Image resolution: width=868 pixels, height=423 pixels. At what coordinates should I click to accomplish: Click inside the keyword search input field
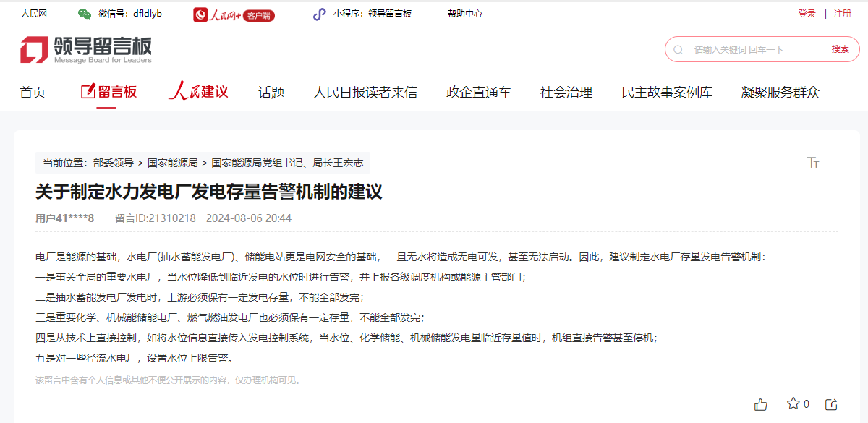coord(745,48)
